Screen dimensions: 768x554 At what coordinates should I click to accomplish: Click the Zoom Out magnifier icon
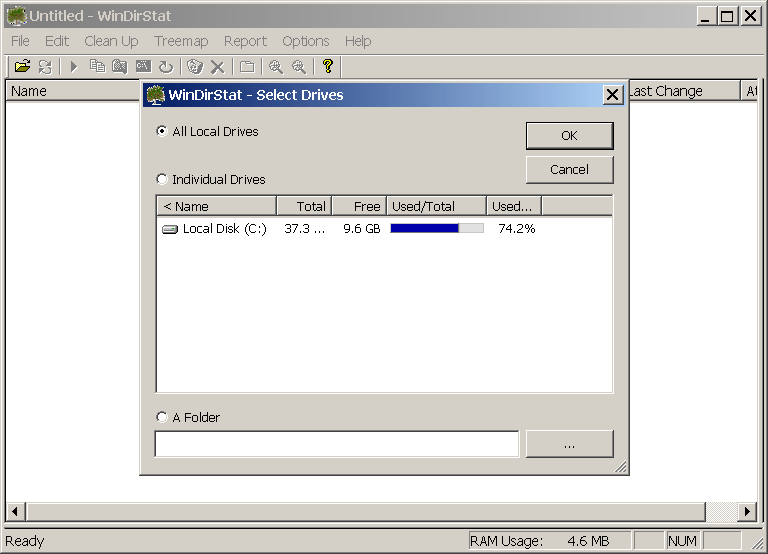(x=299, y=66)
